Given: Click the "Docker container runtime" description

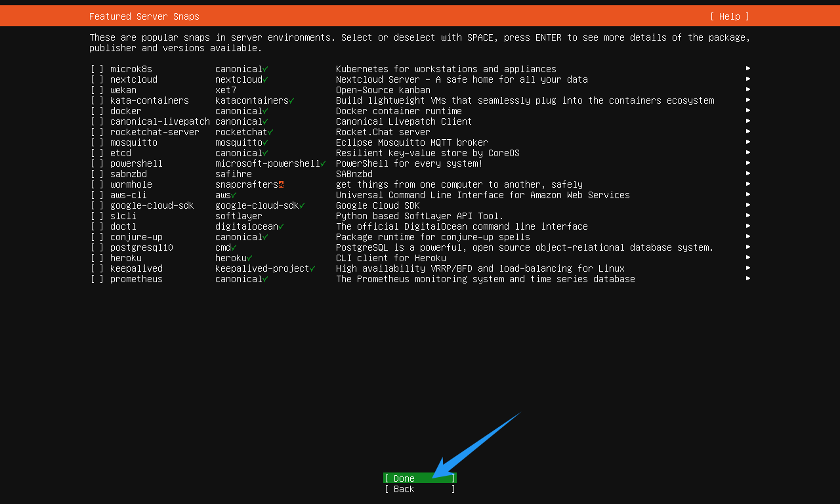Looking at the screenshot, I should click(x=399, y=111).
